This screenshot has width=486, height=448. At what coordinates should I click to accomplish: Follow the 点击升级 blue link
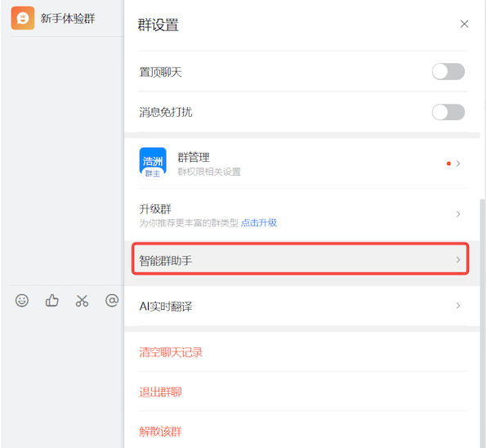pos(259,222)
